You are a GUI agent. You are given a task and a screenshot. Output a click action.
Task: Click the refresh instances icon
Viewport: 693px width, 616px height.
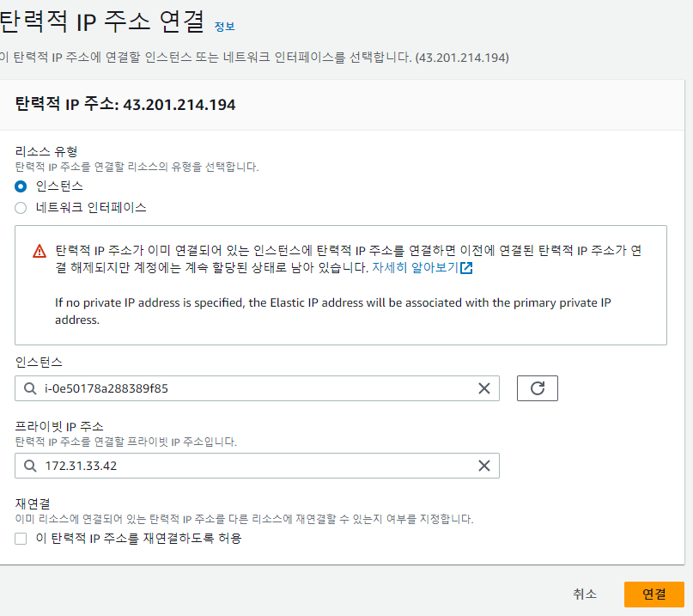pyautogui.click(x=537, y=387)
